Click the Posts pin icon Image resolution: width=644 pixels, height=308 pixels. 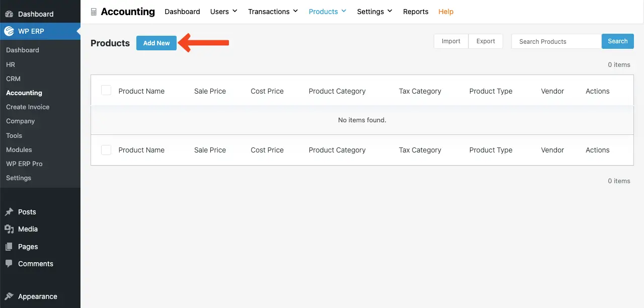[9, 212]
